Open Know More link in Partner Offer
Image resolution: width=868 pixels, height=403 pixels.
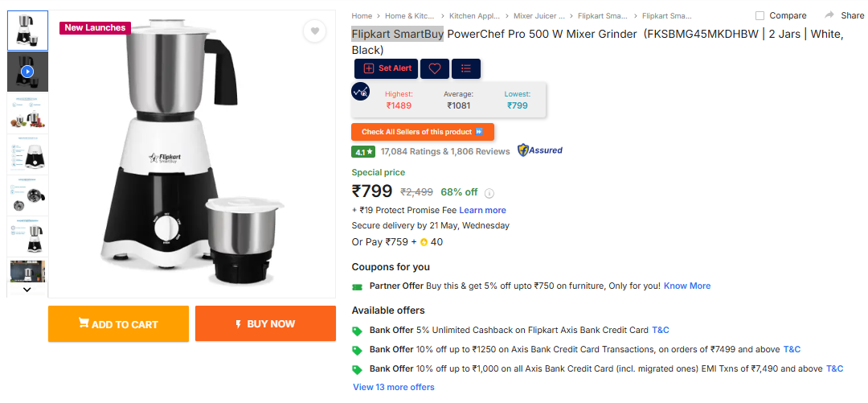click(687, 286)
